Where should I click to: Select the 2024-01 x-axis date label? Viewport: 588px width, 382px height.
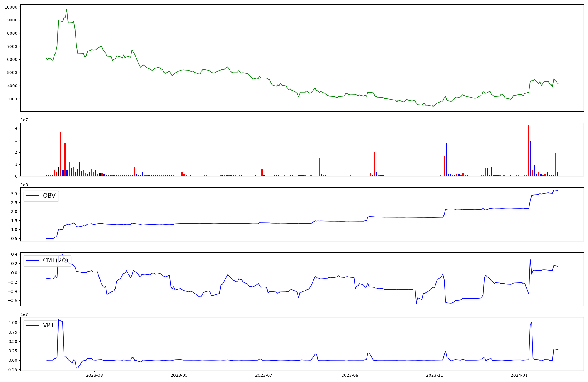[x=519, y=375]
